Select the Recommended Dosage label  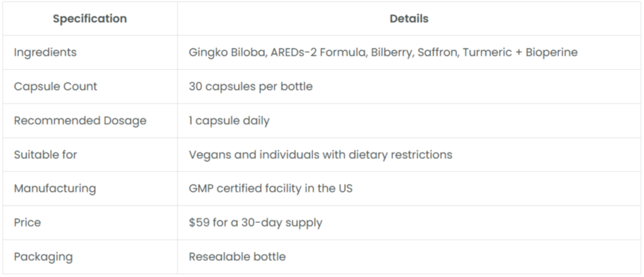80,121
